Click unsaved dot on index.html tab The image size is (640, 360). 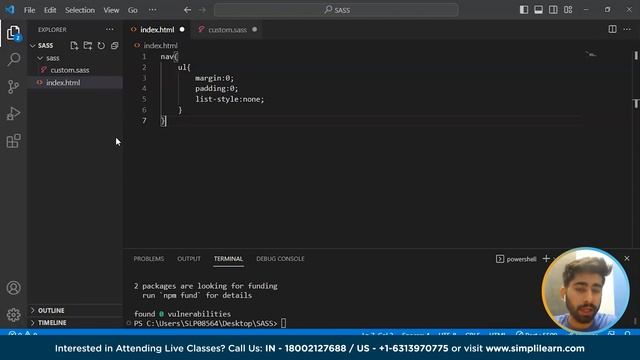[x=182, y=29]
